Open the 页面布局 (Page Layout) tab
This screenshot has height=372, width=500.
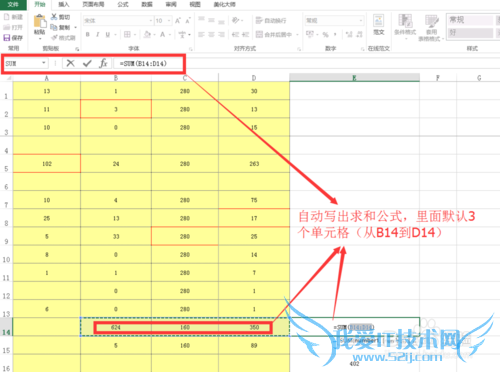click(93, 4)
